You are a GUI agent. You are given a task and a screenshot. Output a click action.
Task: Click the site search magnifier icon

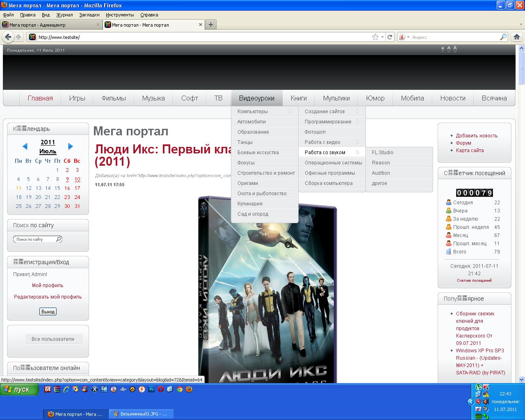[59, 239]
